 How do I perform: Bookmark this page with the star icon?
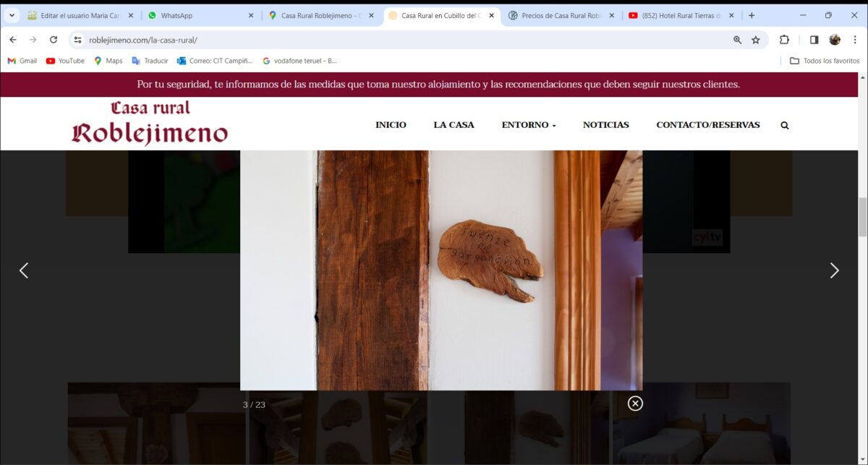point(756,40)
